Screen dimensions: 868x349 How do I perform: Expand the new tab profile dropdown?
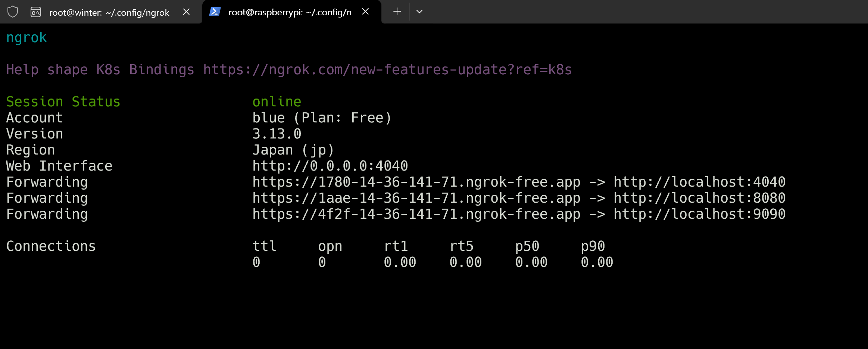tap(419, 12)
